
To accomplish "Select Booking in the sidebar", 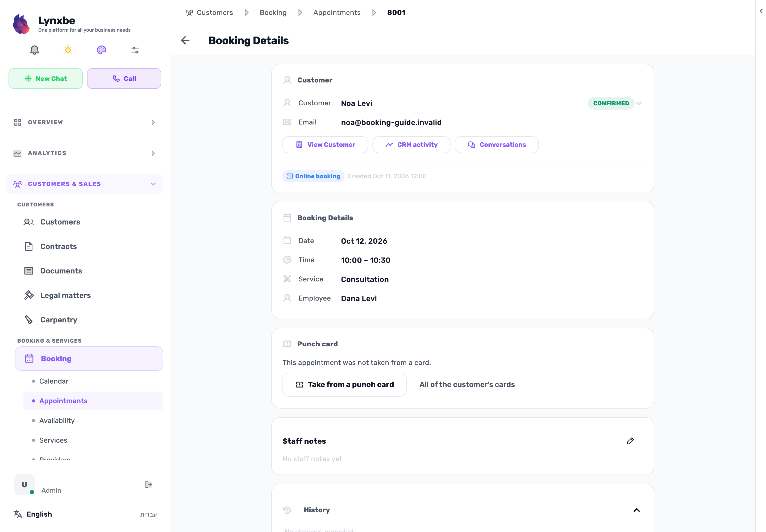I will [89, 359].
